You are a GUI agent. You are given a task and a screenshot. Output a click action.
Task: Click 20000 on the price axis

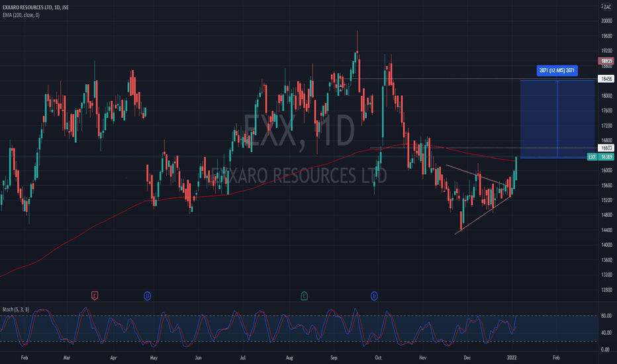tap(606, 21)
